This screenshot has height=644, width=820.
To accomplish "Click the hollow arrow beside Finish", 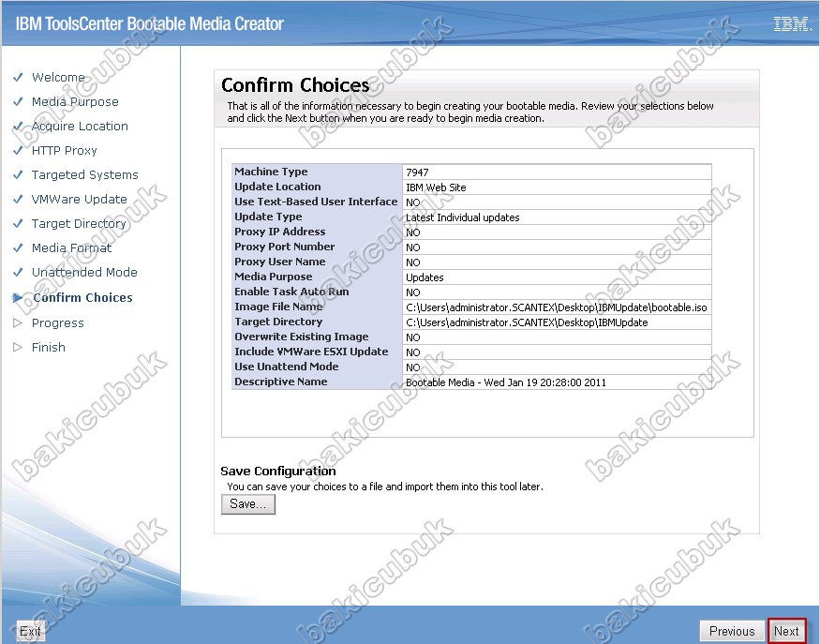I will tap(18, 347).
